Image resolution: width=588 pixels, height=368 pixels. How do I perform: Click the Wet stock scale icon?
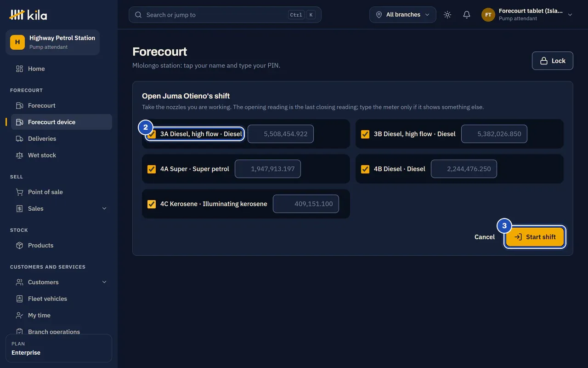19,155
